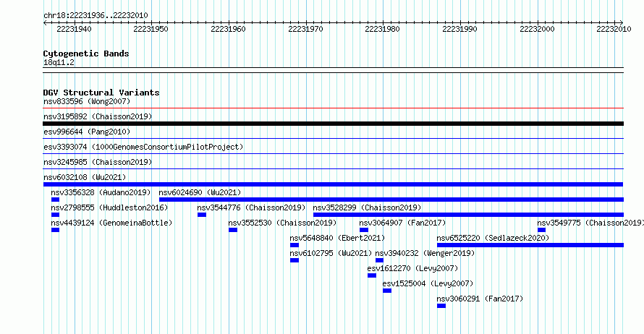This screenshot has width=644, height=334.
Task: Click the nsv3549775 (Chaisson2019) label
Action: [590, 223]
